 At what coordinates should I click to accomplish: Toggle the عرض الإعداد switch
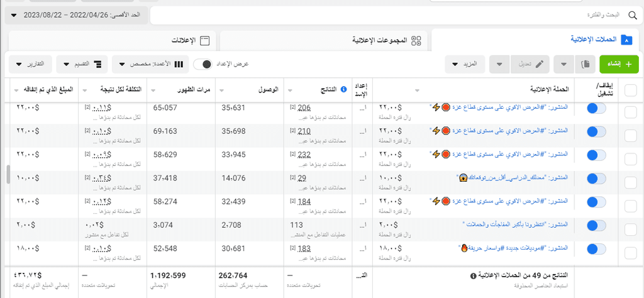(203, 64)
